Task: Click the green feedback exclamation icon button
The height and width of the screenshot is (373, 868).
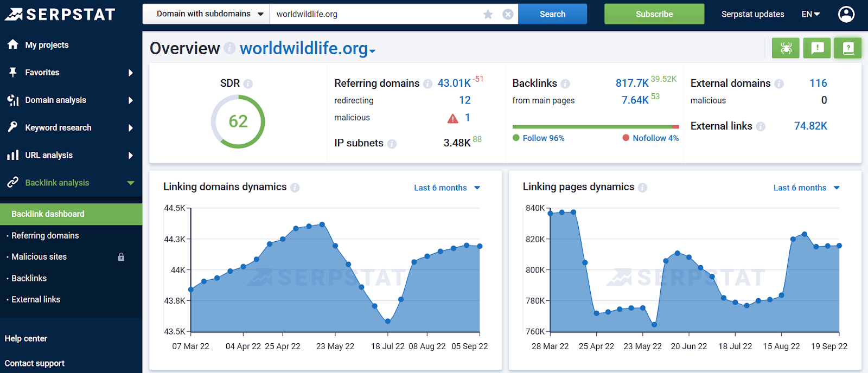Action: pyautogui.click(x=817, y=48)
